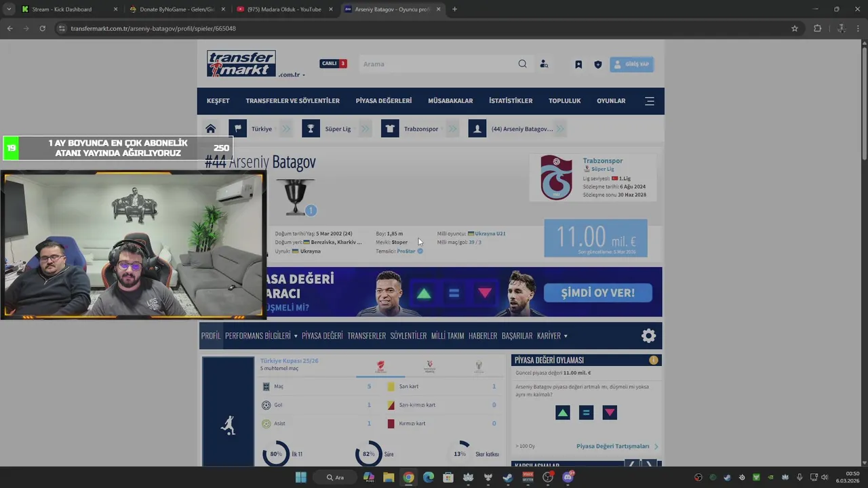
Task: Open Discord from the taskbar
Action: click(x=568, y=477)
